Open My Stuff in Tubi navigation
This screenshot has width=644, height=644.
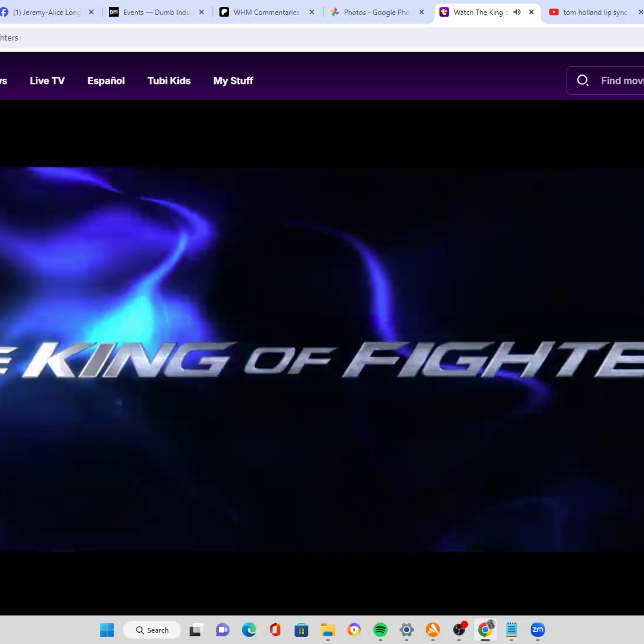pyautogui.click(x=233, y=81)
